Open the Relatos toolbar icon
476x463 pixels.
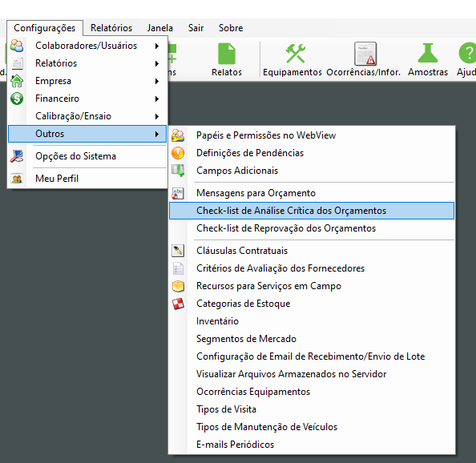[227, 54]
